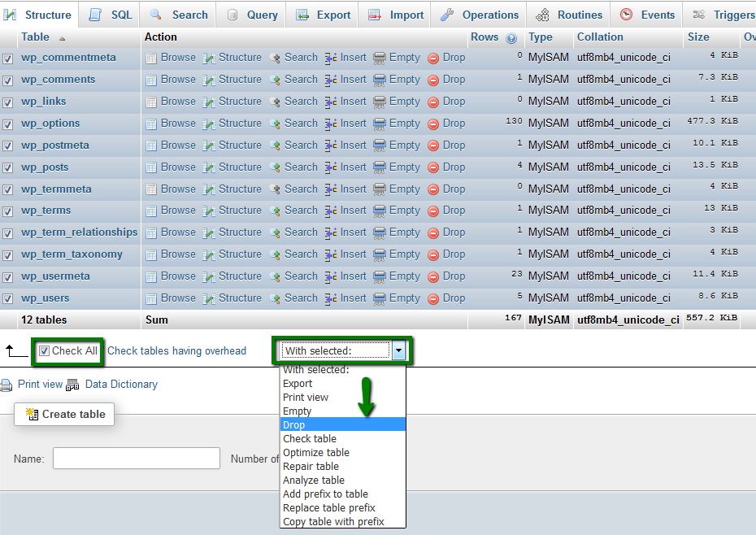Image resolution: width=756 pixels, height=535 pixels.
Task: Sort by Size column header
Action: click(x=698, y=37)
